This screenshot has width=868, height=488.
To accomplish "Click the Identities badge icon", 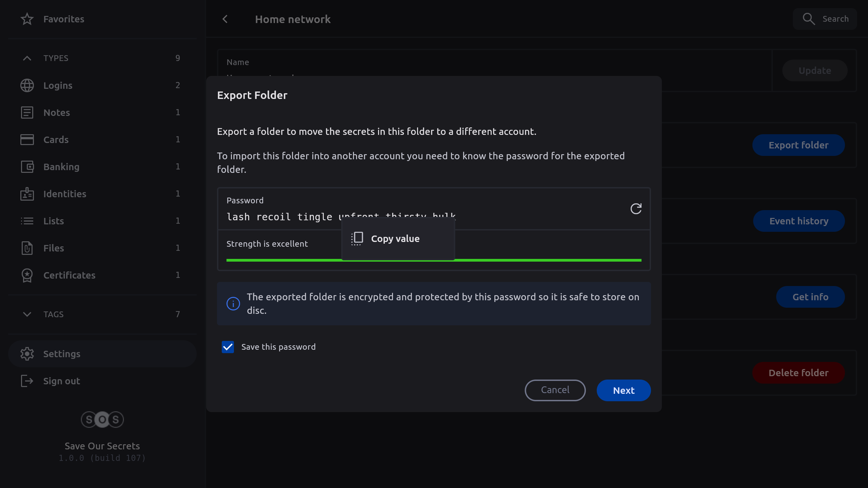I will [27, 194].
